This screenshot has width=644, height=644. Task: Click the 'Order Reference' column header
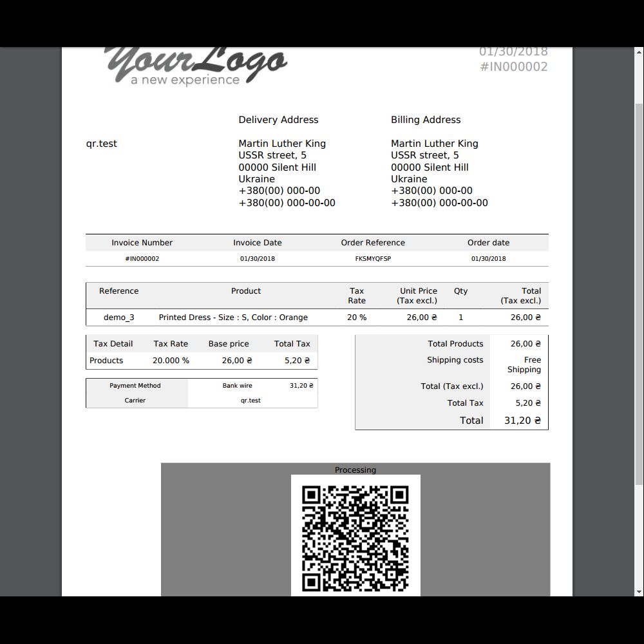coord(373,243)
